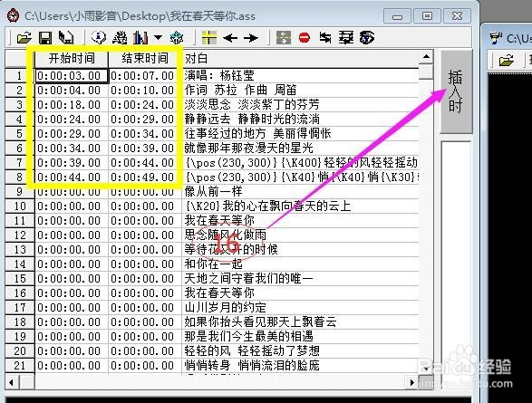Select dialogue 静静远去 静静时光的流淌
This screenshot has width=532, height=403.
coord(301,120)
